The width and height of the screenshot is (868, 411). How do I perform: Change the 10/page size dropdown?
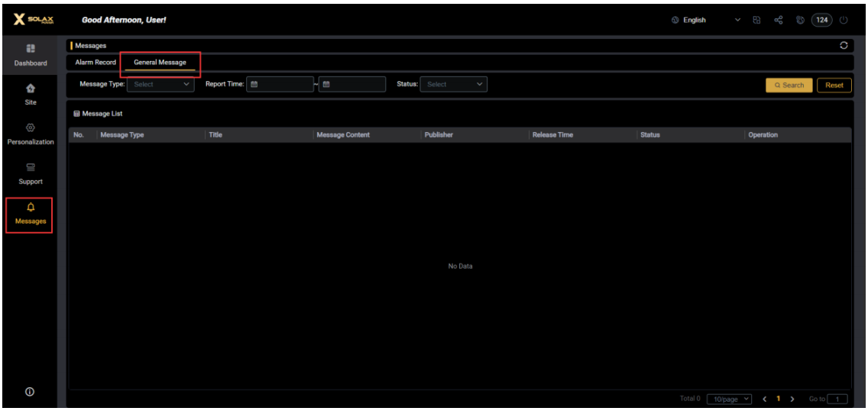pos(730,399)
